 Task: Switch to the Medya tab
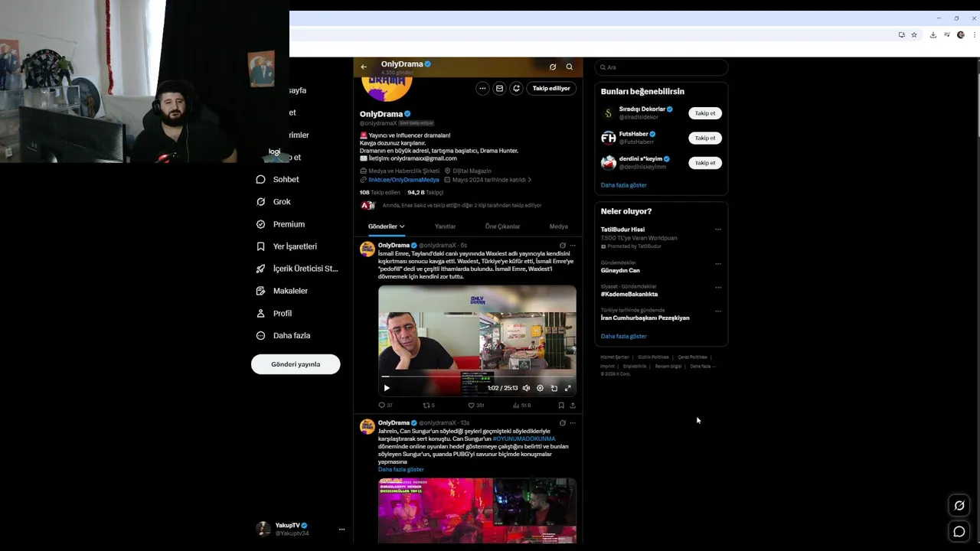559,227
